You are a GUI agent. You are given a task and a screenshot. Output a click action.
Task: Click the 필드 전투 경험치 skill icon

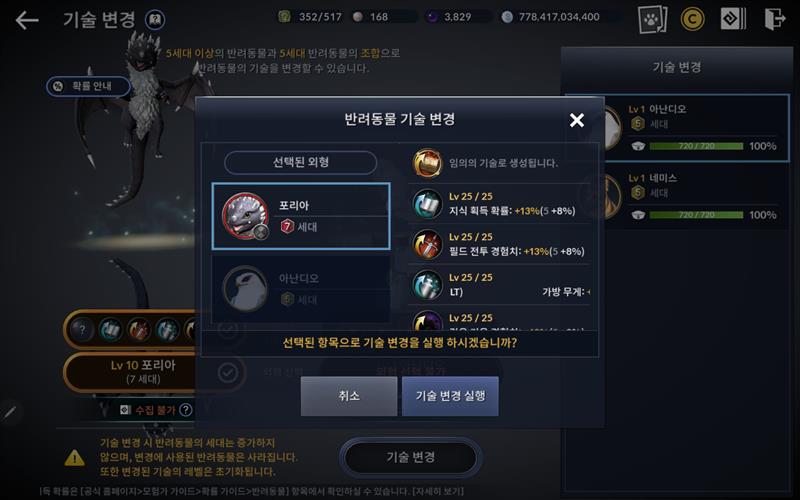point(427,244)
